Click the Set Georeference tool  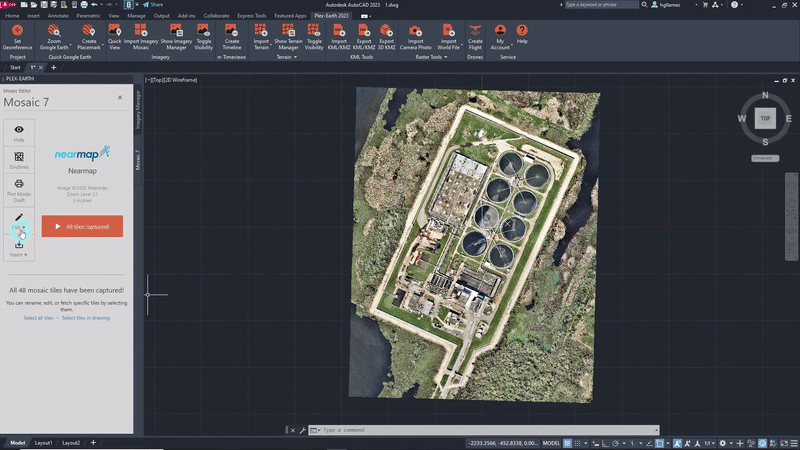coord(17,37)
